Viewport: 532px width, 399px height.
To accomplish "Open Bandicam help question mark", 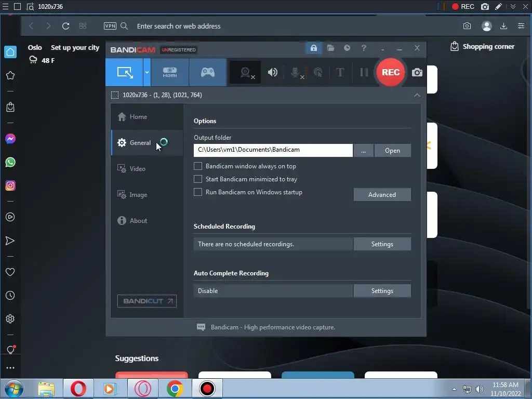I will 364,48.
